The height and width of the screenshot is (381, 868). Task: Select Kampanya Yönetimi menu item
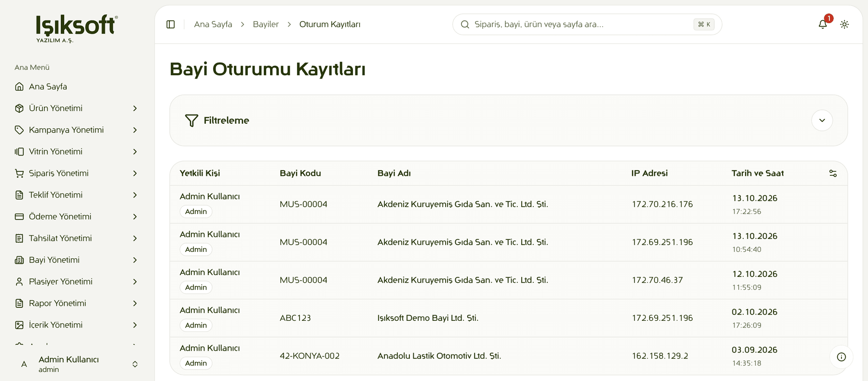[77, 130]
